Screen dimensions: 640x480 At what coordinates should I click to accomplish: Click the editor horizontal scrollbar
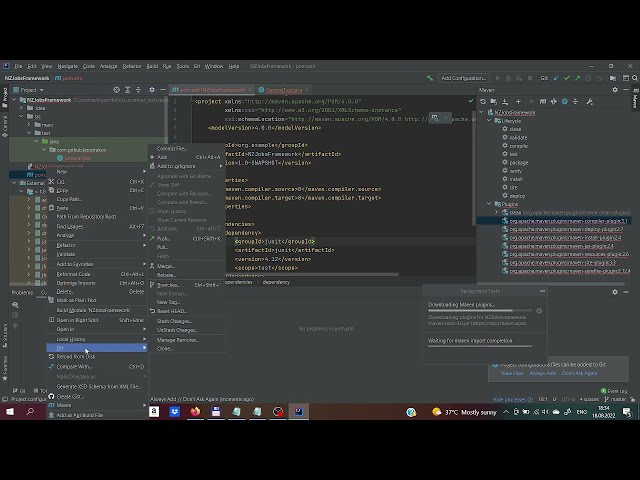tap(310, 275)
